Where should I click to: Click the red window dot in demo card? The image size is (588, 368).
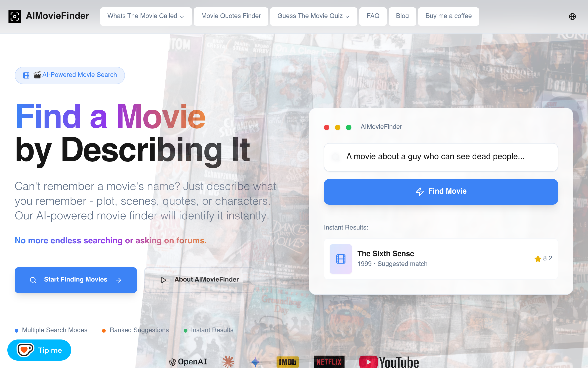click(x=327, y=127)
